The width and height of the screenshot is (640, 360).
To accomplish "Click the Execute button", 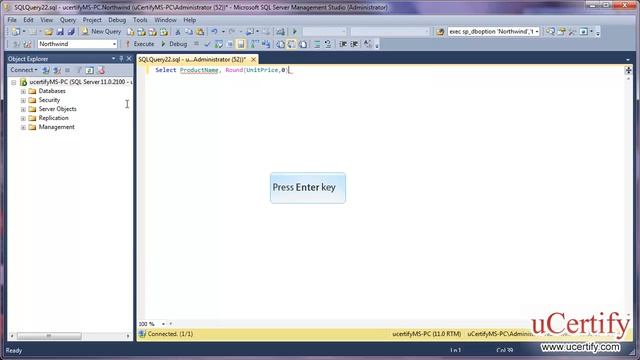I will click(x=139, y=44).
